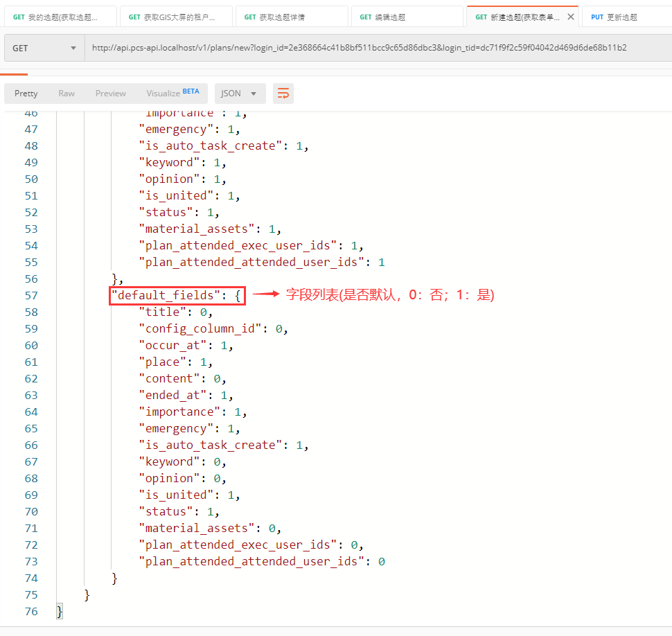The image size is (672, 636).
Task: Toggle the line wrap icon
Action: click(283, 94)
